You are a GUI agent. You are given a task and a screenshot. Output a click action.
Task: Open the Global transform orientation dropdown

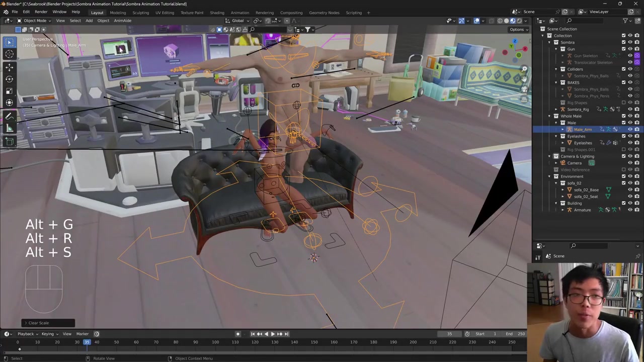pos(238,21)
